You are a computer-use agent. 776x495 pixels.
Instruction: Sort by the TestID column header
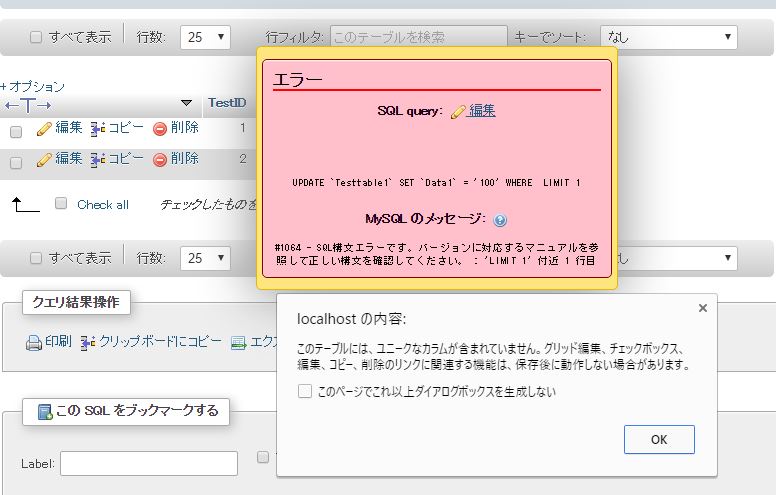tap(227, 102)
